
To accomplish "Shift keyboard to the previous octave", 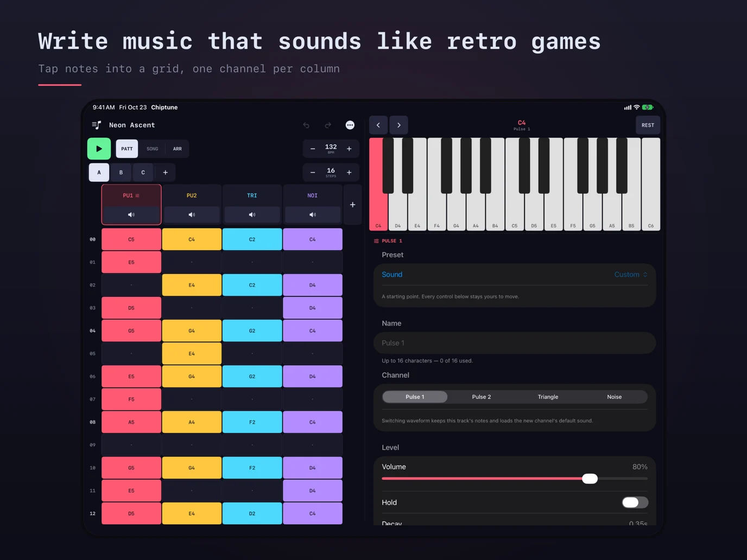I will (378, 125).
